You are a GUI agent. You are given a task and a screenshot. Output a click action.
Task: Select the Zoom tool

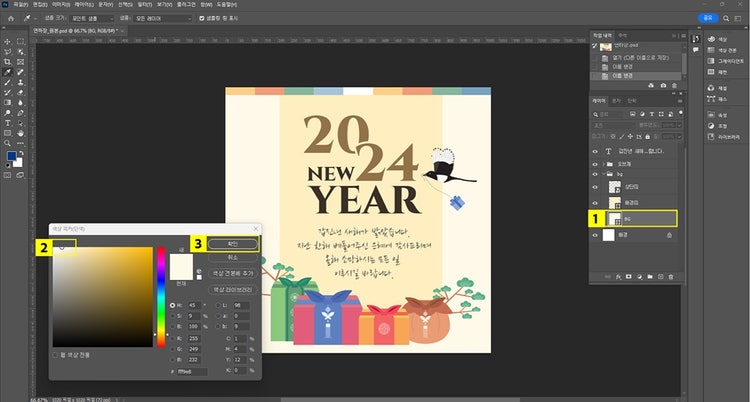(x=8, y=143)
